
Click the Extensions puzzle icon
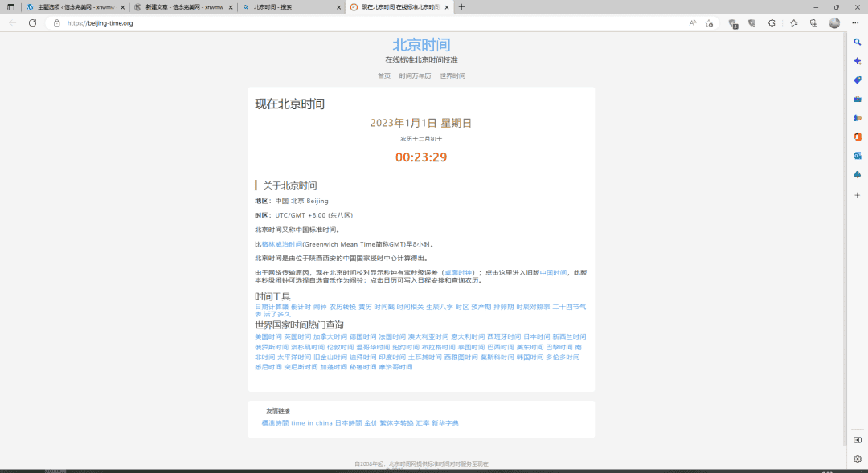point(772,22)
